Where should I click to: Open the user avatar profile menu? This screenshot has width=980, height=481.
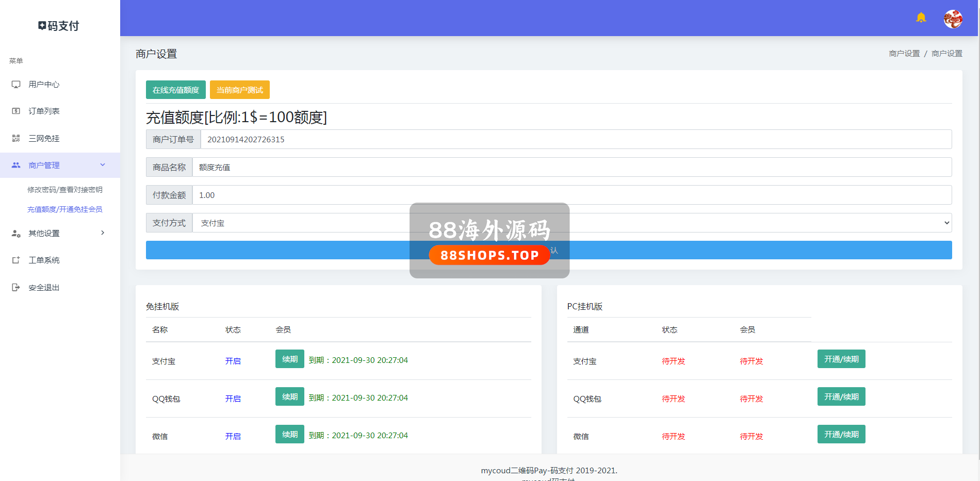coord(953,19)
